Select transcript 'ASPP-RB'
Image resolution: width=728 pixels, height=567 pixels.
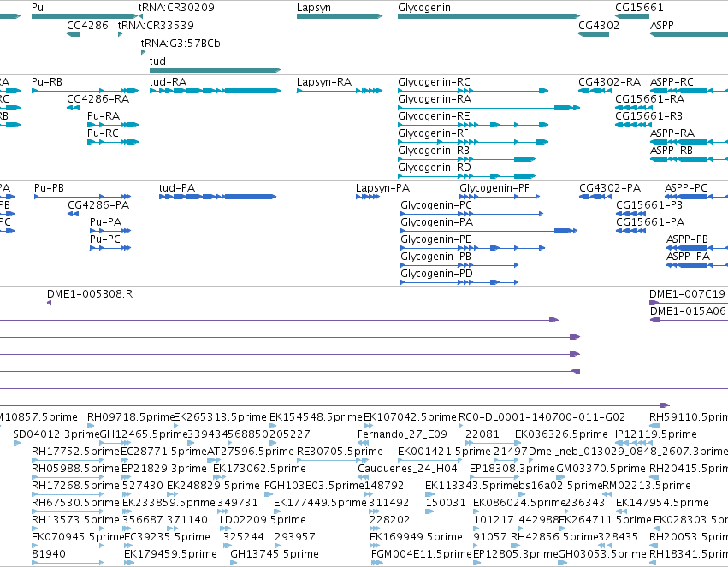[x=672, y=151]
